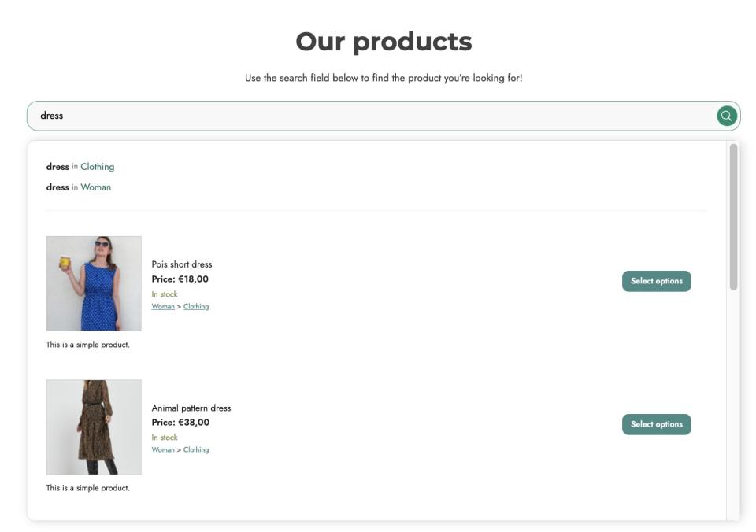Open Clothing category under Animal pattern dress
The width and height of the screenshot is (756, 532).
(196, 450)
